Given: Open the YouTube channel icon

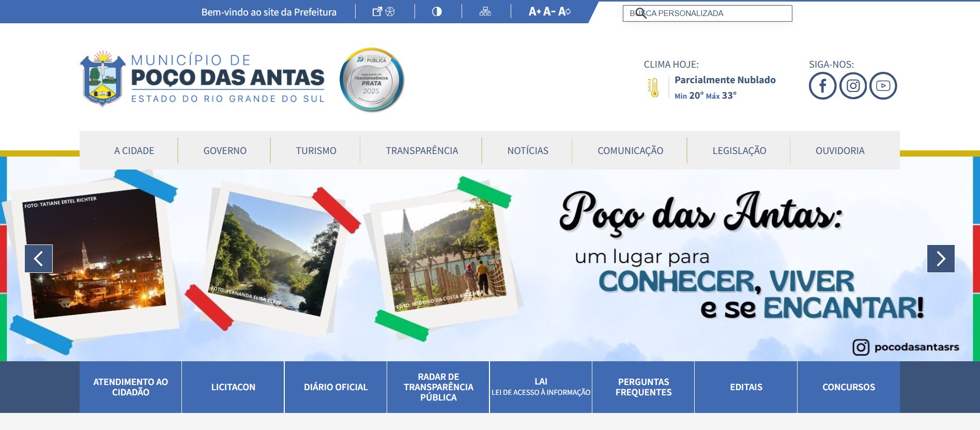Looking at the screenshot, I should (x=883, y=86).
